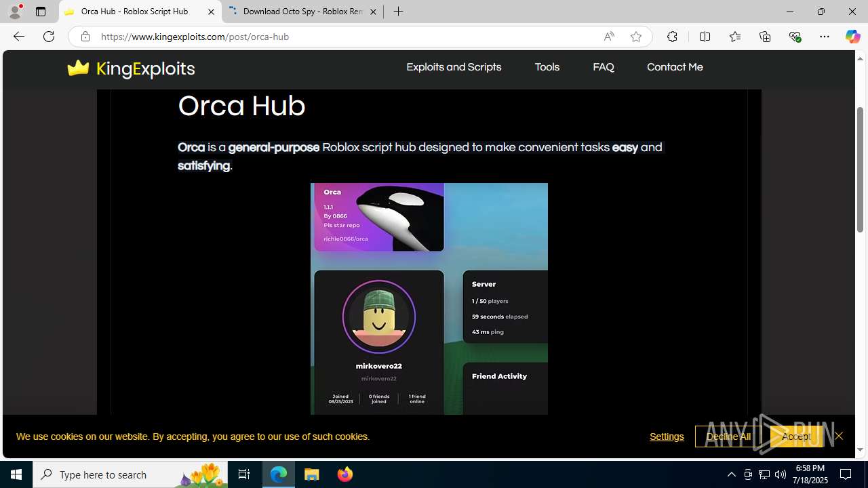This screenshot has height=488, width=868.
Task: Open Firefox from taskbar
Action: 345,474
